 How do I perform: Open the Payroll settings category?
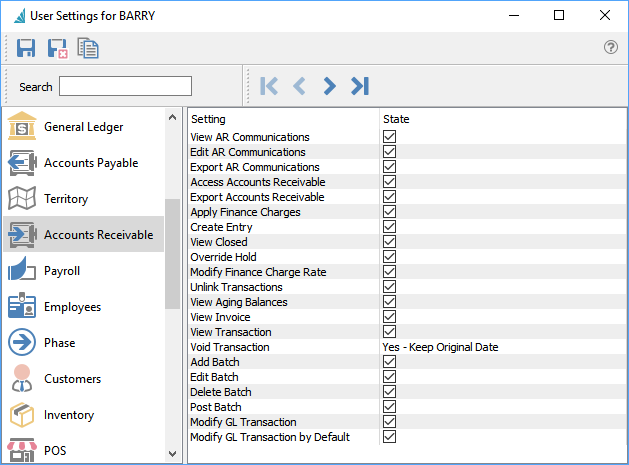coord(62,271)
